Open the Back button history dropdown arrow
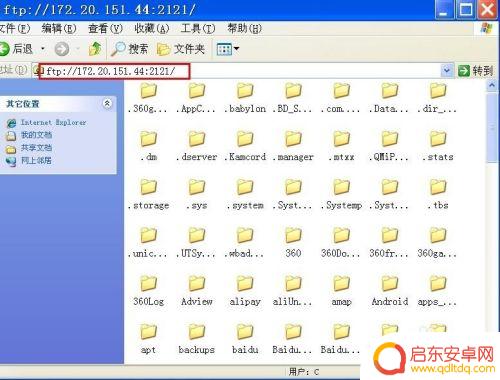The image size is (500, 380). coord(43,49)
